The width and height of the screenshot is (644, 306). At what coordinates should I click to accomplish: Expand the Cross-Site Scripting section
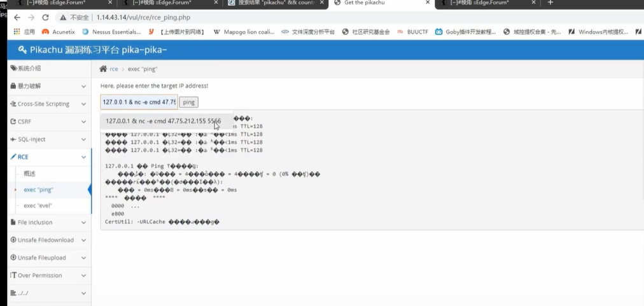pyautogui.click(x=49, y=104)
